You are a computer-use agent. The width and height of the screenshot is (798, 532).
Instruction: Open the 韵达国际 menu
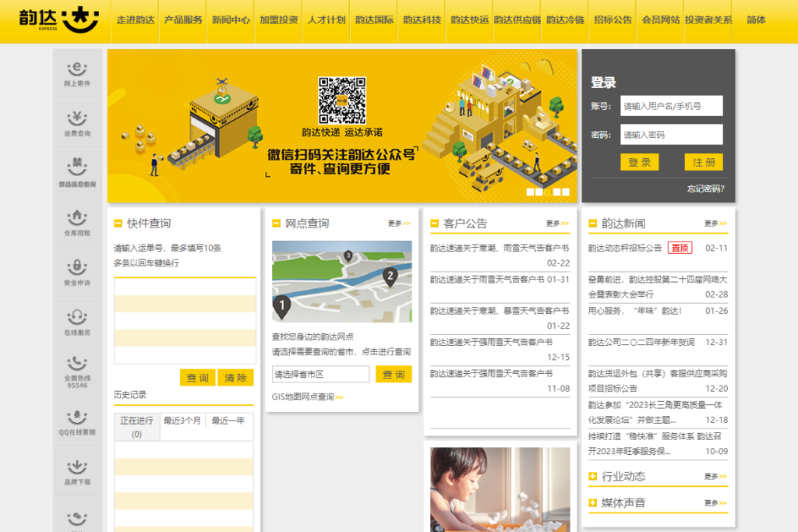374,20
